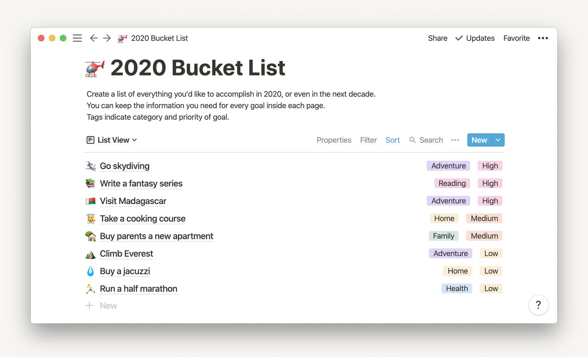This screenshot has width=588, height=364.
Task: Click the runner icon beside Run a half marathon
Action: (x=90, y=289)
